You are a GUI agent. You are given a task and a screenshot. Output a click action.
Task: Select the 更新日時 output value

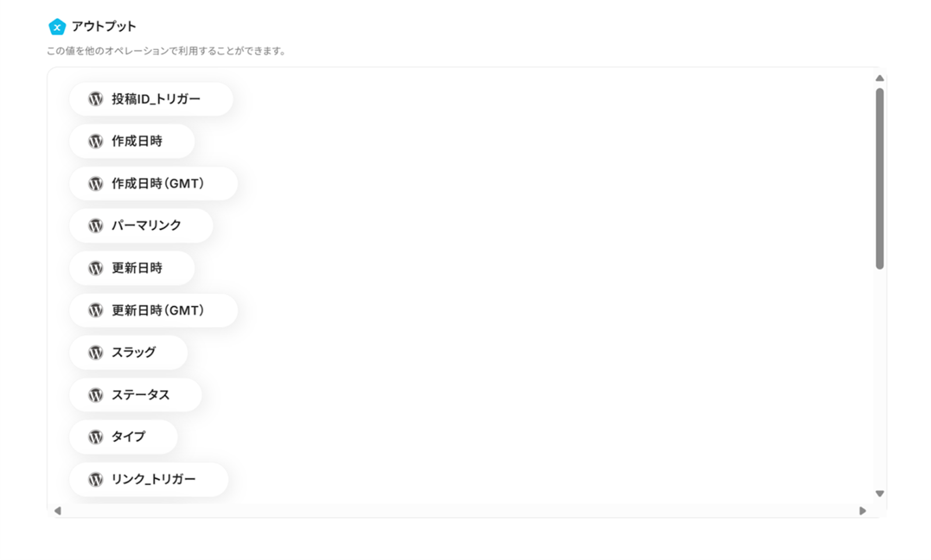click(132, 268)
